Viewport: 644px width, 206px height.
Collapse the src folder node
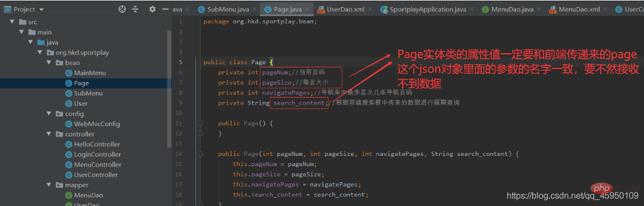click(12, 22)
